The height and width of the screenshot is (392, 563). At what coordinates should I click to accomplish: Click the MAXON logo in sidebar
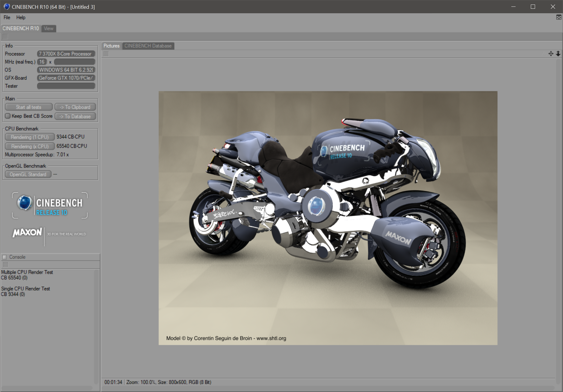coord(27,233)
